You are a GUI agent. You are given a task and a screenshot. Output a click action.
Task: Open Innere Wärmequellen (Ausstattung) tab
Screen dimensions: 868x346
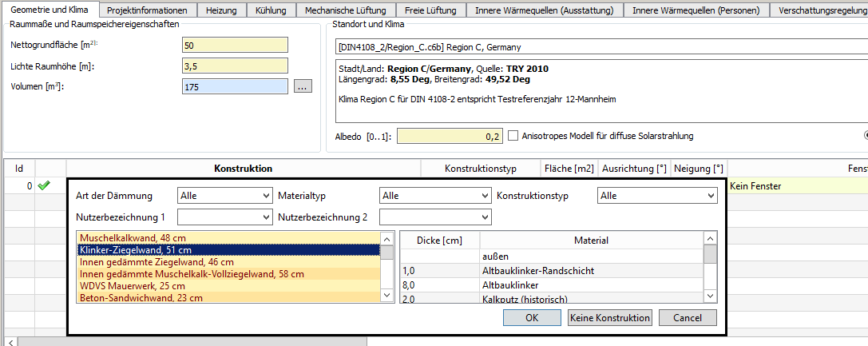coord(544,10)
